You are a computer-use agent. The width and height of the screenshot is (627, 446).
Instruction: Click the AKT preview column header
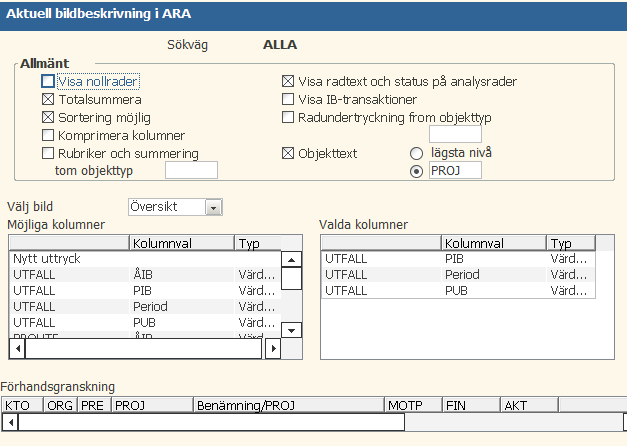tap(529, 405)
